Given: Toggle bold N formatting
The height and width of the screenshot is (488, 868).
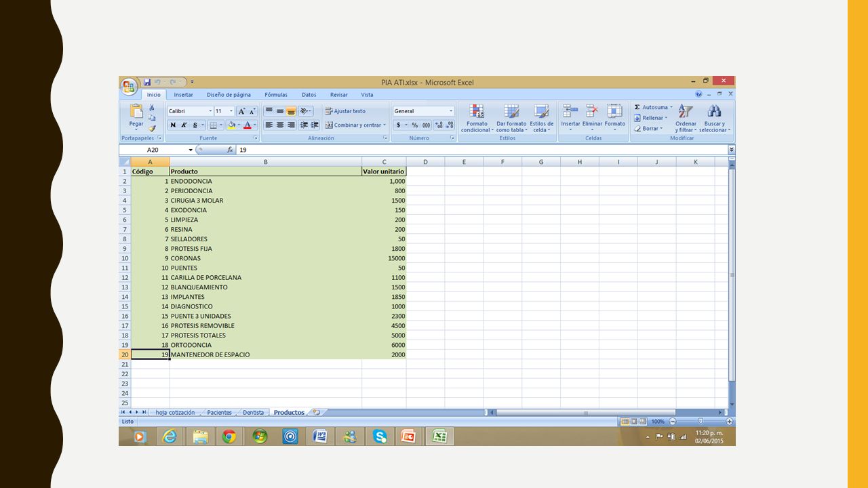Looking at the screenshot, I should (x=174, y=125).
